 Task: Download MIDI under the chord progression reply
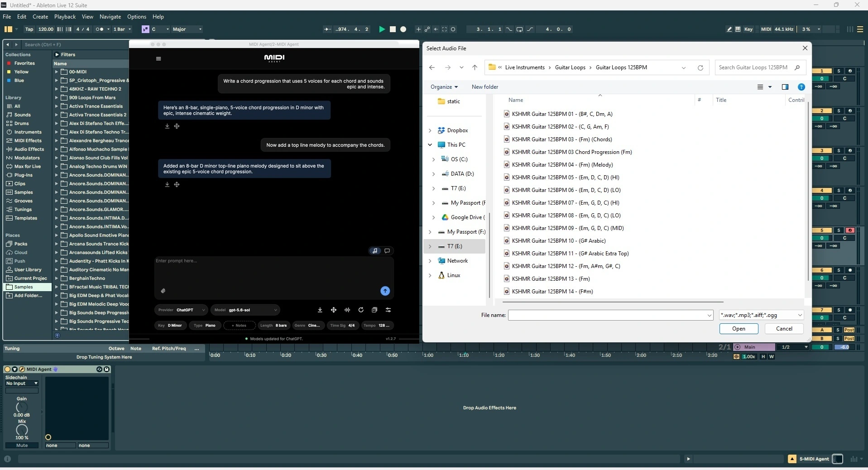pyautogui.click(x=167, y=126)
